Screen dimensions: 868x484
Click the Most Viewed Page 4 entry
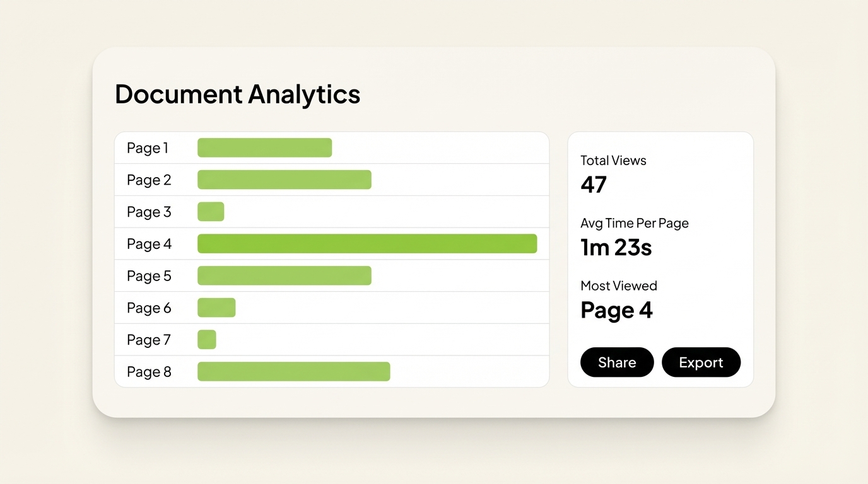tap(616, 310)
